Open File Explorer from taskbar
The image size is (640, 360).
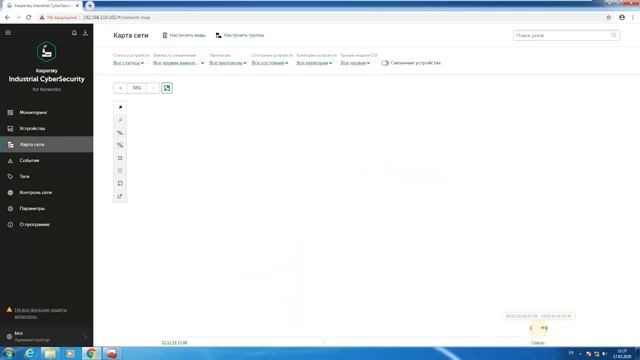coord(50,353)
